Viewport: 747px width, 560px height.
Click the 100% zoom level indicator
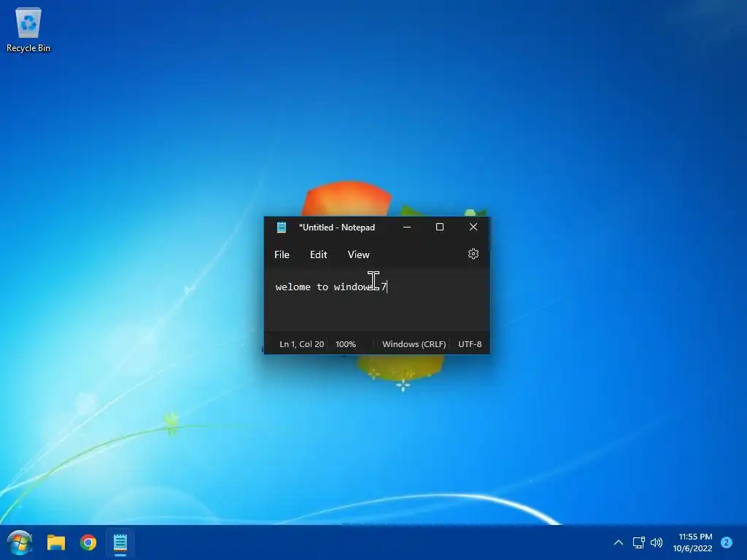click(345, 344)
